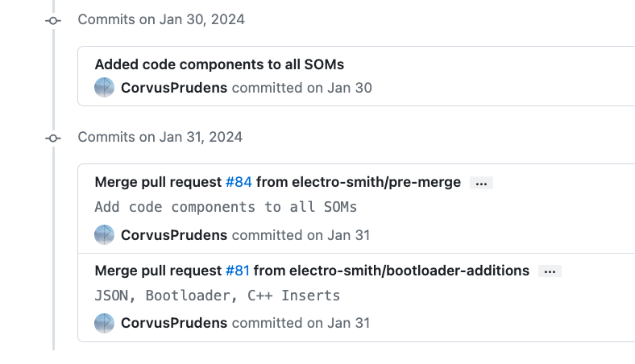Visit CorvusPrudens profile from the Jan 30 commit
Screen dimensions: 635x364
pos(174,88)
